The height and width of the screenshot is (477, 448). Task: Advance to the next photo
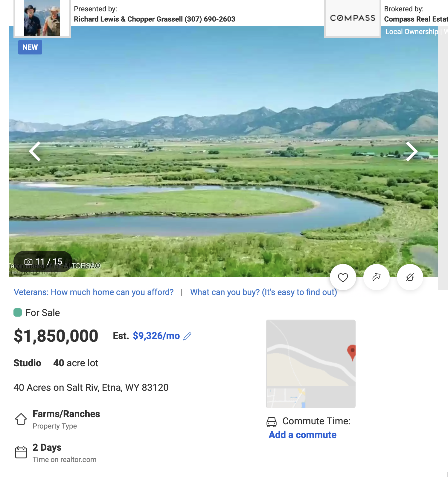pyautogui.click(x=412, y=151)
